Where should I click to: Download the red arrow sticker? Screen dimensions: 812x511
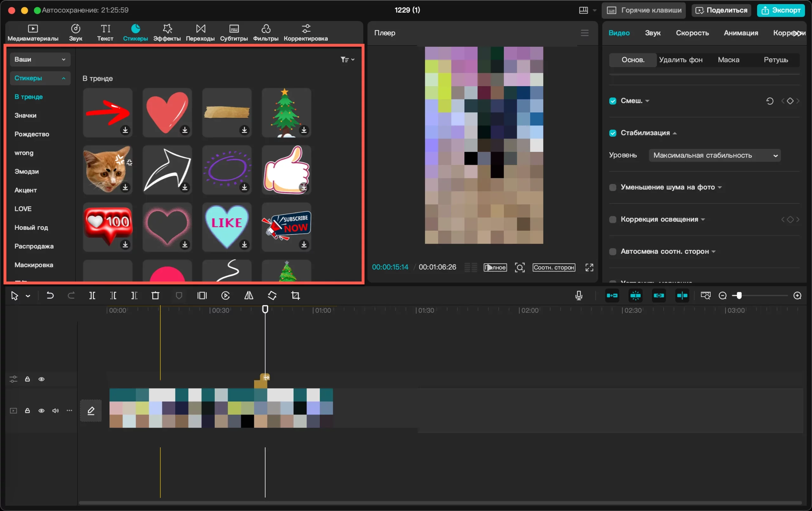(x=125, y=130)
